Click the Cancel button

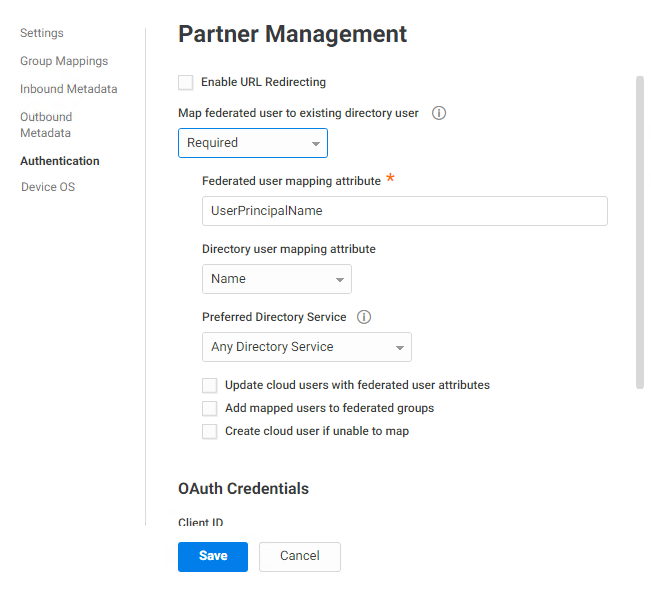(x=300, y=557)
